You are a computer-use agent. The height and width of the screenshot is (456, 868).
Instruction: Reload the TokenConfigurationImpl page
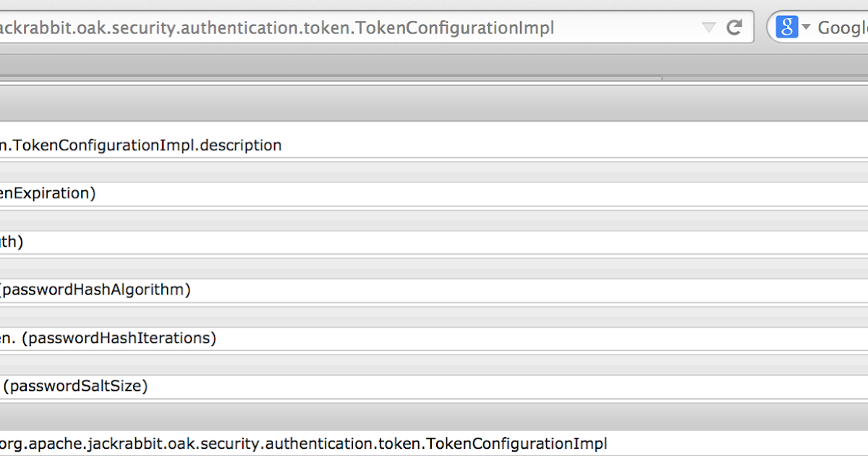733,27
